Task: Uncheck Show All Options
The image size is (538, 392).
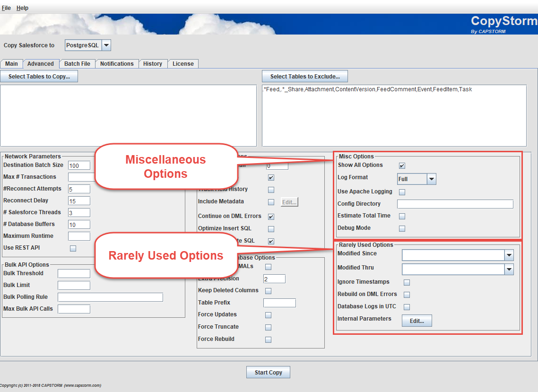Action: (x=402, y=166)
